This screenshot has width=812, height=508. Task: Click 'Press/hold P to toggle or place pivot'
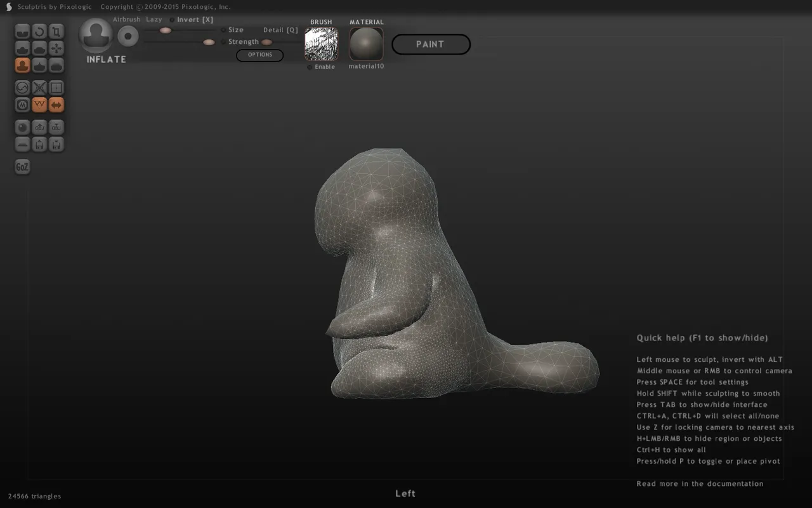point(708,461)
